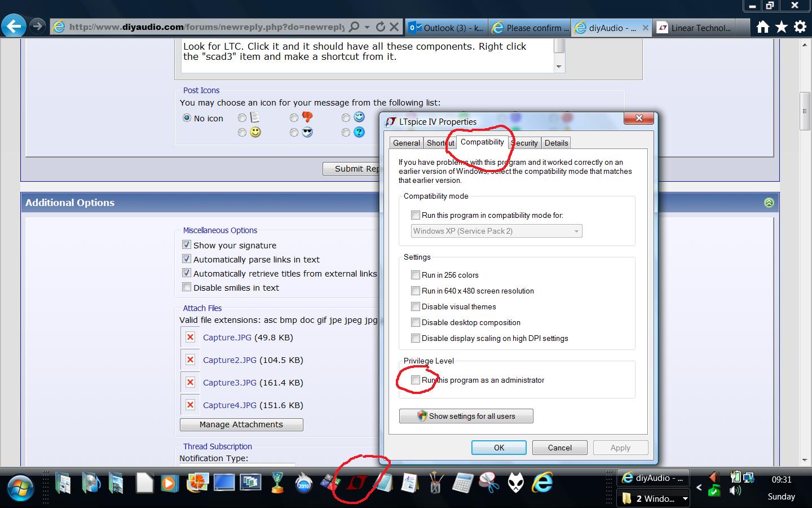Switch to the Outlook browser tab
The image size is (812, 508).
coord(446,28)
